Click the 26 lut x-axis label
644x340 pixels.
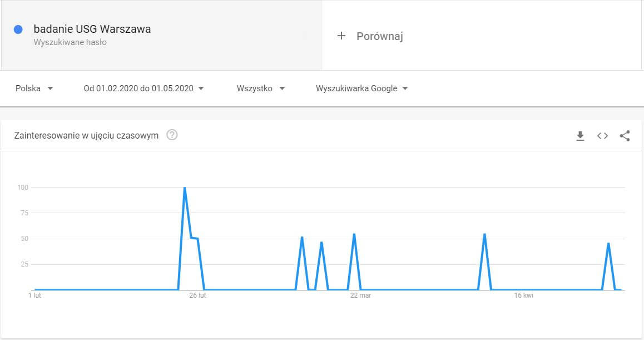pos(197,295)
